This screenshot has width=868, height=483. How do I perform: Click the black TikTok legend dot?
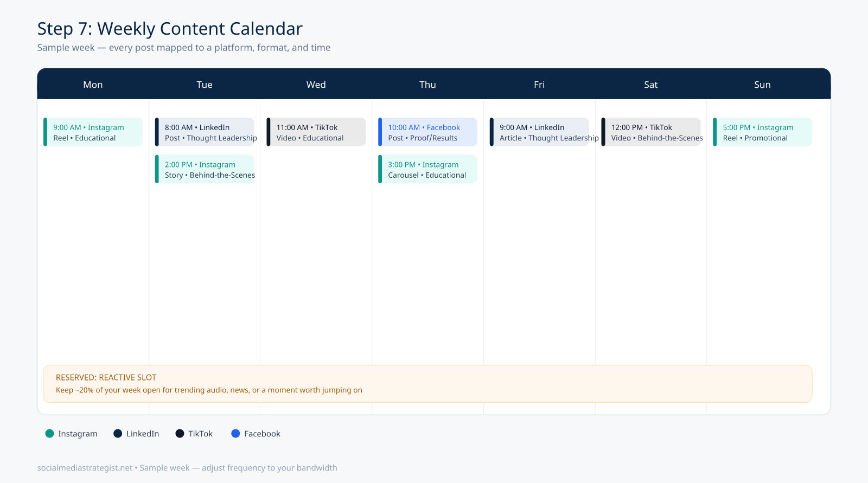[x=180, y=434]
